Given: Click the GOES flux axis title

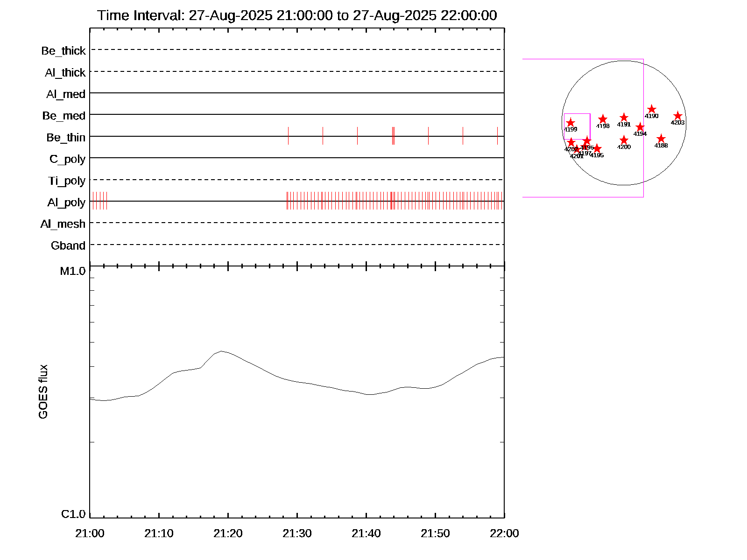Looking at the screenshot, I should (x=43, y=392).
